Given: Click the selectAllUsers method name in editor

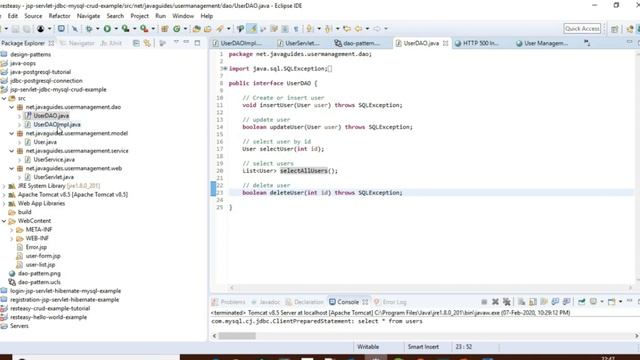Looking at the screenshot, I should pyautogui.click(x=304, y=171).
